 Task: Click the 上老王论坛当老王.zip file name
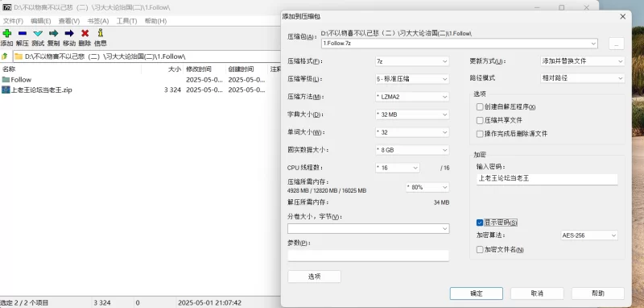point(42,89)
